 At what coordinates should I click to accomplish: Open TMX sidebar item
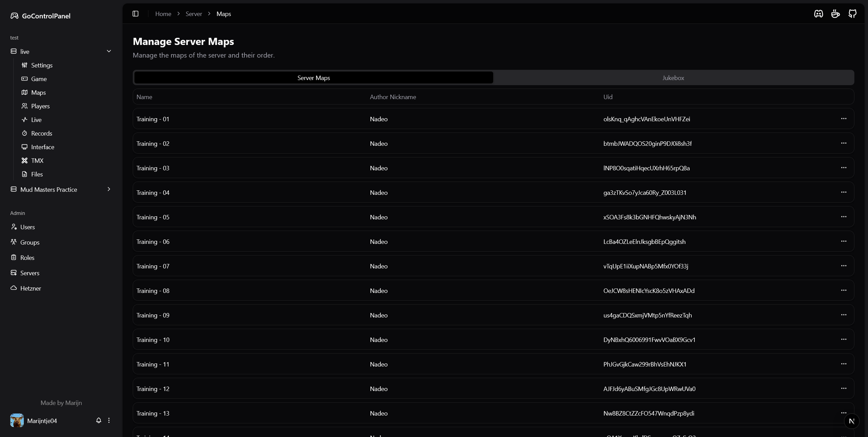click(37, 160)
